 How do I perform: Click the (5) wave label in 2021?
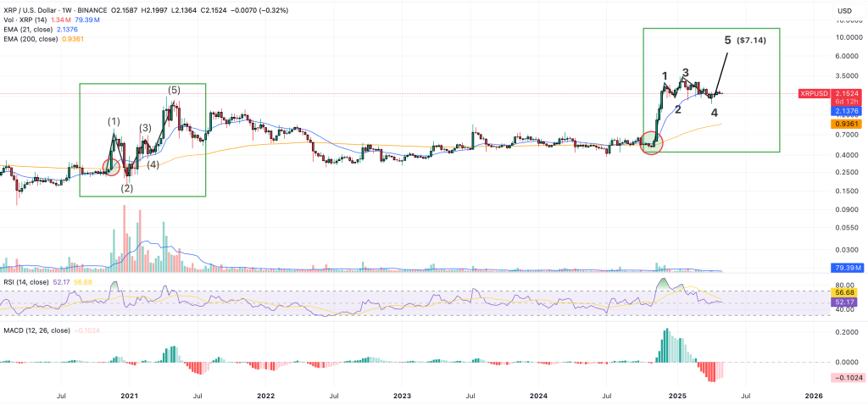coord(175,90)
